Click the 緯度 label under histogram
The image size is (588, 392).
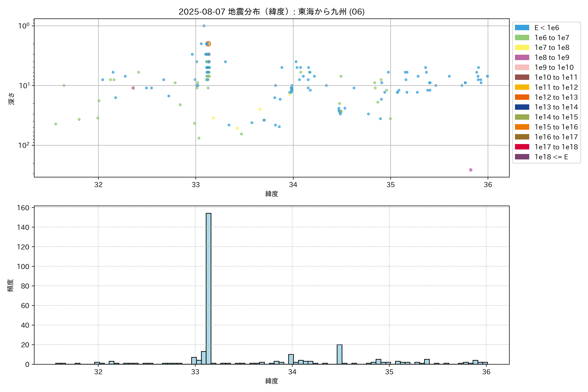click(271, 381)
